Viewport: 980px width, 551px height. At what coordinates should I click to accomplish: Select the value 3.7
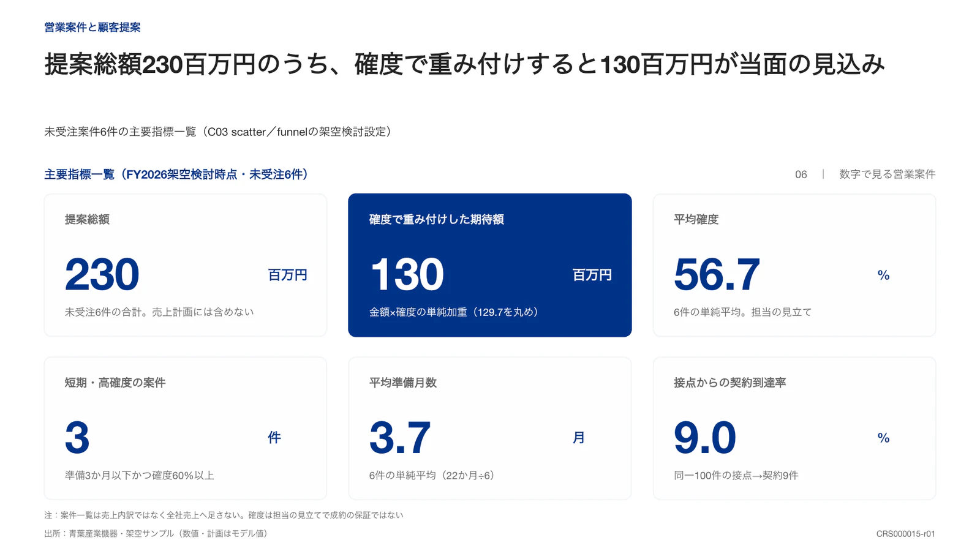tap(400, 438)
